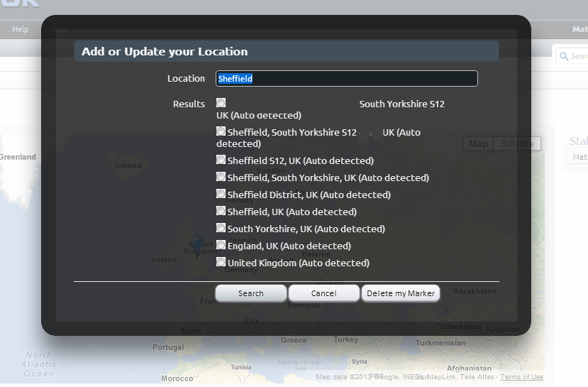The width and height of the screenshot is (588, 387).
Task: Click the magnifier icon in the page search box
Action: pyautogui.click(x=564, y=56)
